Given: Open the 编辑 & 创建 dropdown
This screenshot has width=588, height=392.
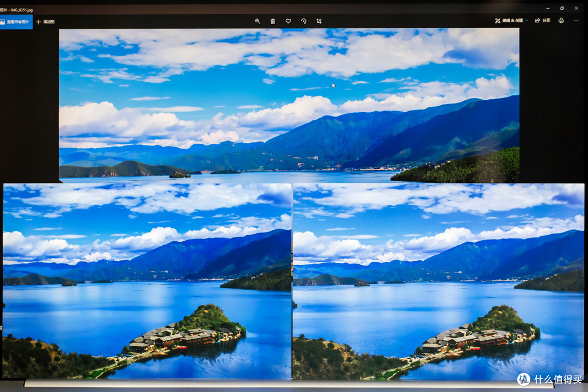Looking at the screenshot, I should point(511,21).
